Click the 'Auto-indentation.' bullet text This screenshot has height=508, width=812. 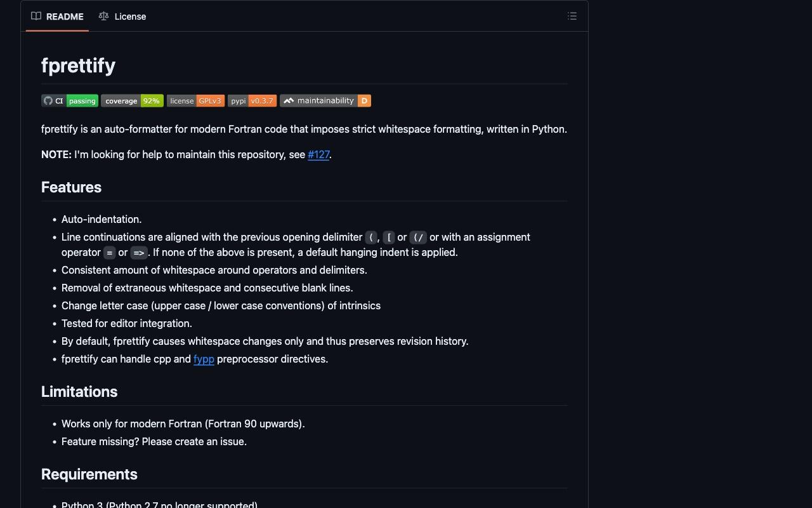pos(101,219)
